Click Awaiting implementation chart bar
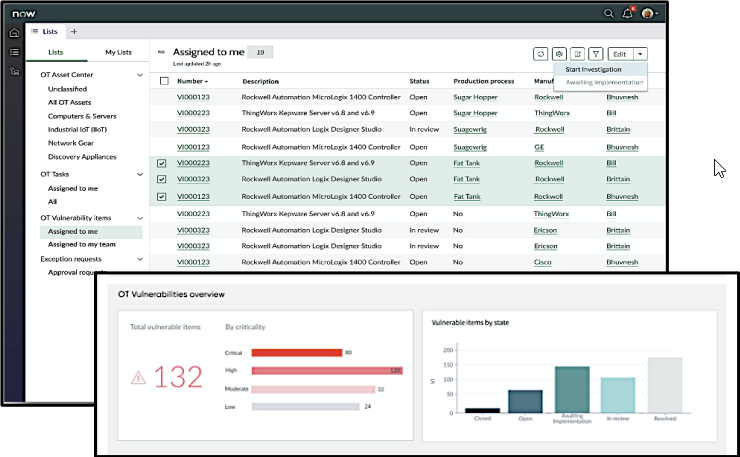The width and height of the screenshot is (740, 457). tap(572, 390)
